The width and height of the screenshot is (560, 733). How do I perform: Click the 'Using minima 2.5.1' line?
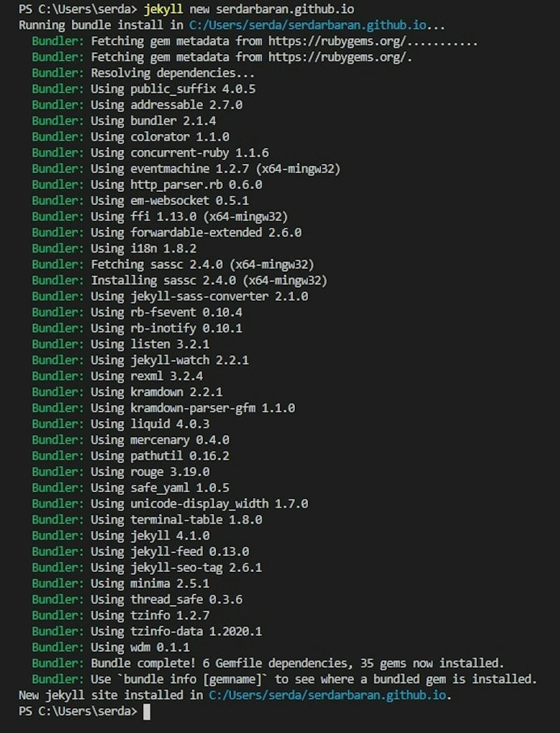coord(150,584)
